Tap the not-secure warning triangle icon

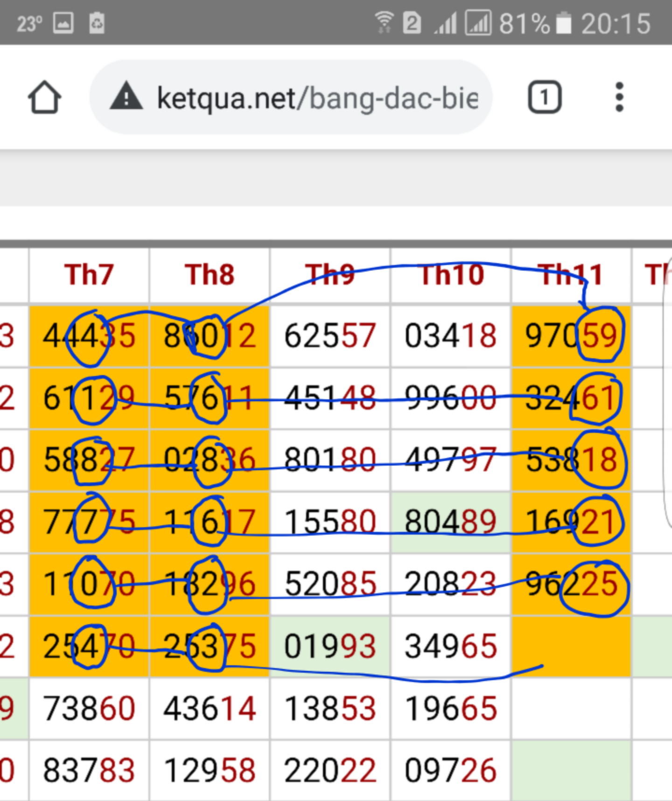click(x=126, y=98)
